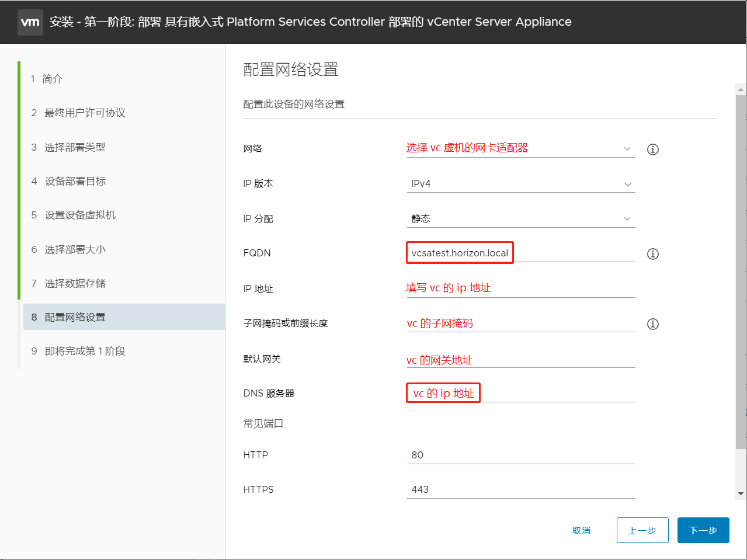Click the IP 分配 field label

[x=258, y=218]
